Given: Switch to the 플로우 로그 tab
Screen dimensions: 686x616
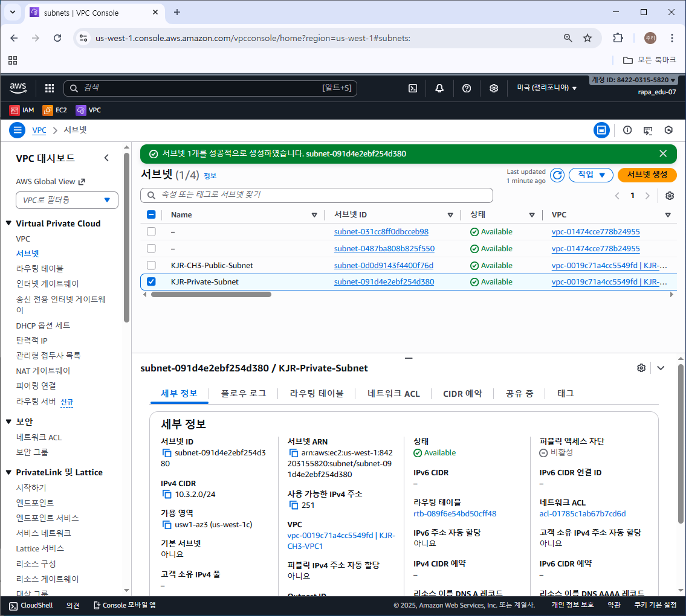Looking at the screenshot, I should (x=243, y=394).
